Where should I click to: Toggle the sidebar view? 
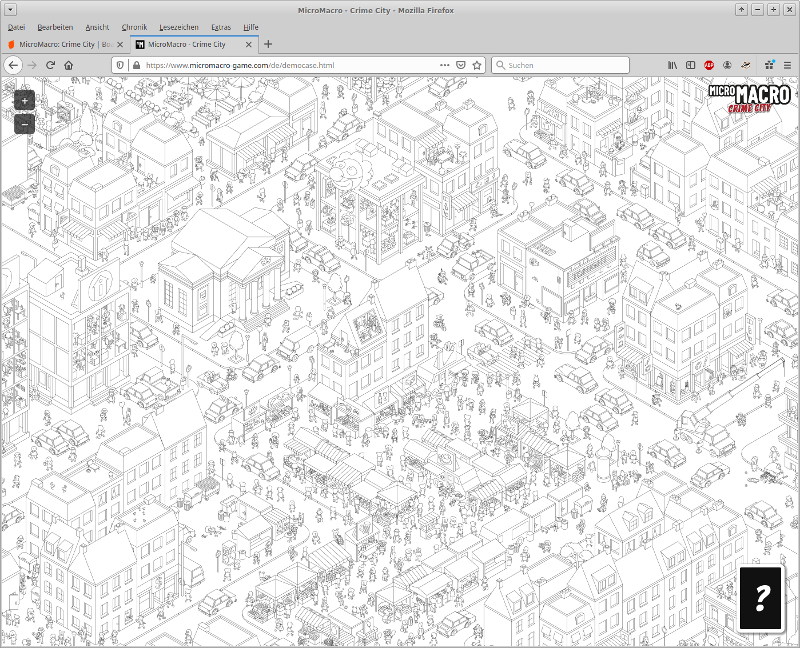690,65
